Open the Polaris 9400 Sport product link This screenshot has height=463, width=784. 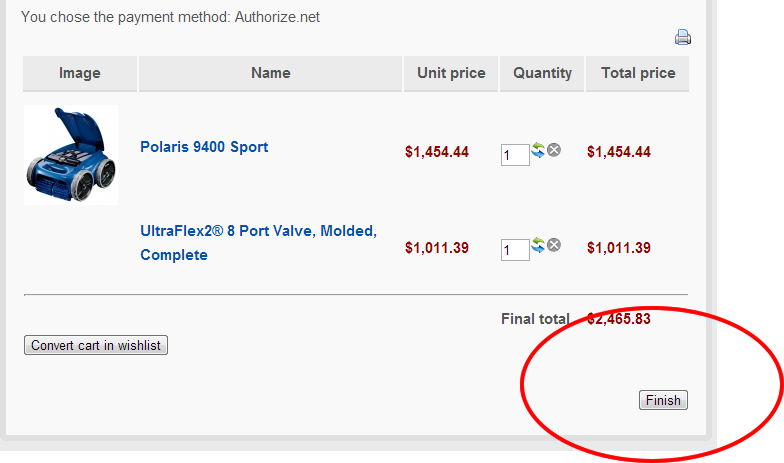tap(204, 147)
